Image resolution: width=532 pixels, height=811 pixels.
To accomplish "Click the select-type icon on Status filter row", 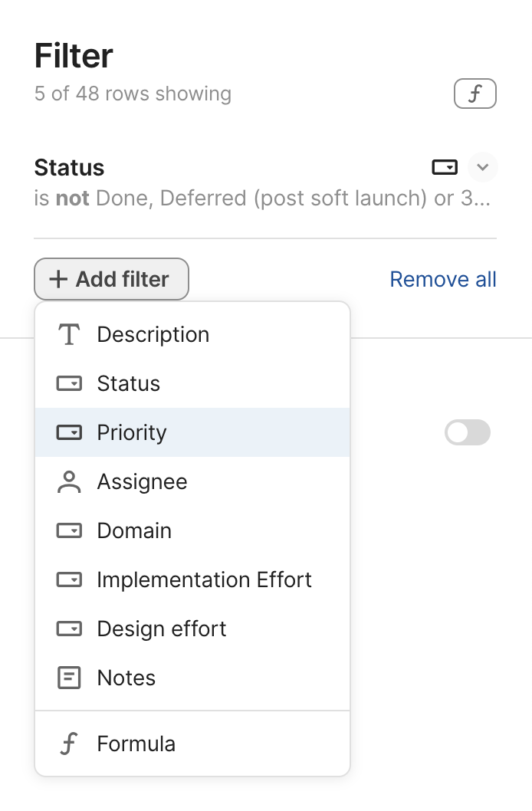I will pos(445,167).
